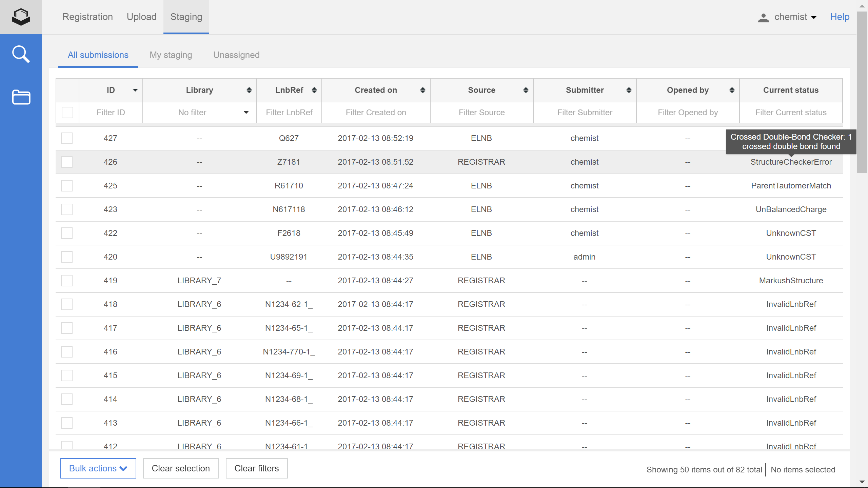Open the folder icon in sidebar
The height and width of the screenshot is (488, 868).
click(x=21, y=97)
